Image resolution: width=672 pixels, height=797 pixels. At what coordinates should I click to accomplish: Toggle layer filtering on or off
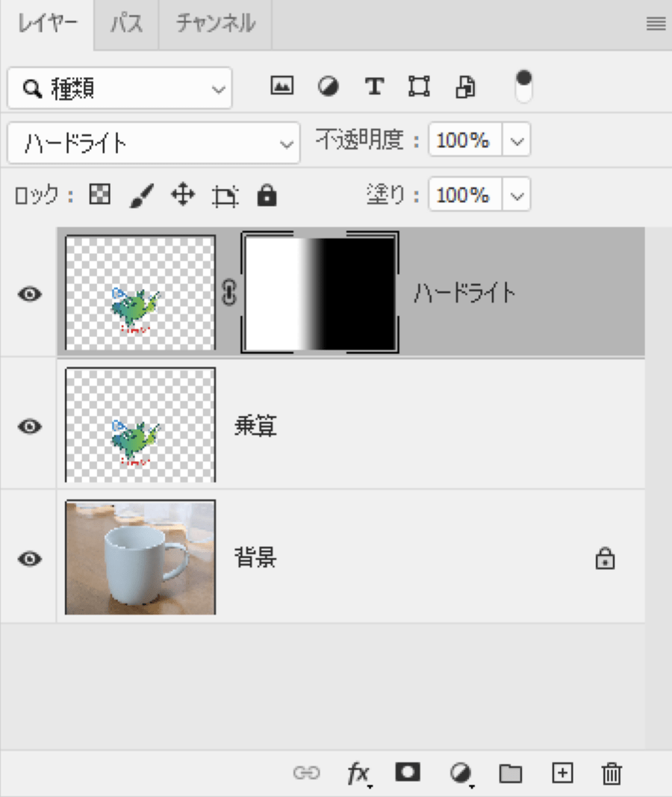click(x=523, y=87)
